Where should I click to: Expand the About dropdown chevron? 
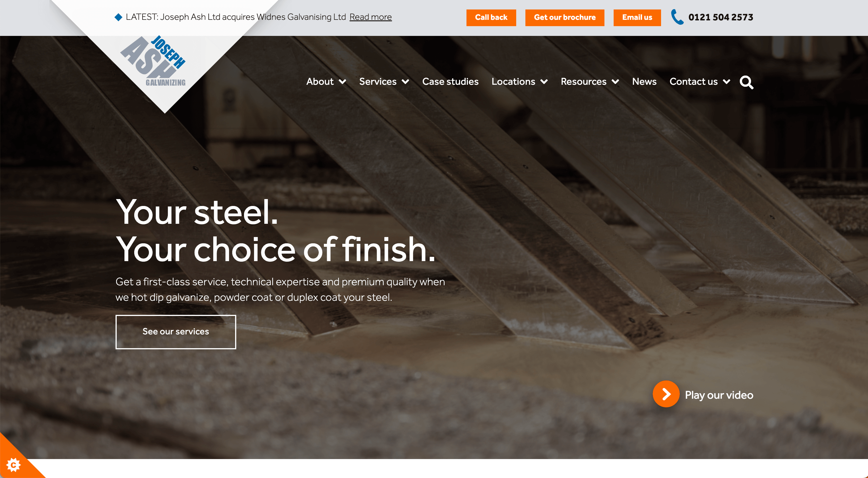(342, 82)
